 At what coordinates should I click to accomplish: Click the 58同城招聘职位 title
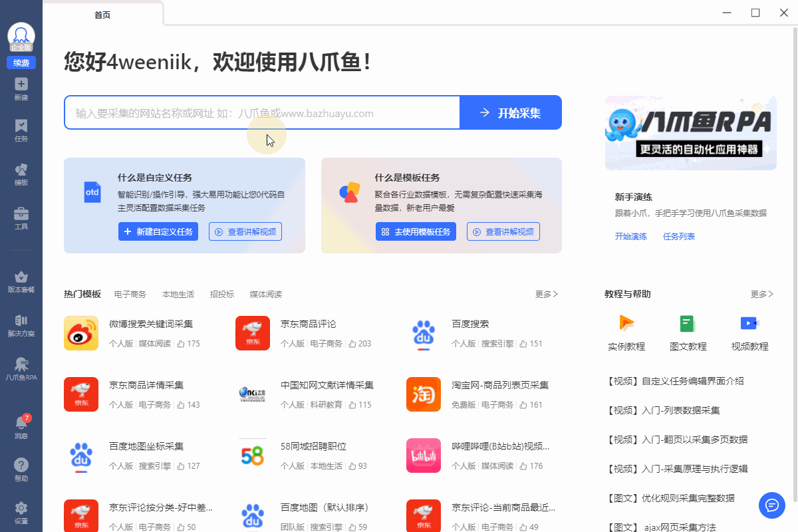click(313, 446)
